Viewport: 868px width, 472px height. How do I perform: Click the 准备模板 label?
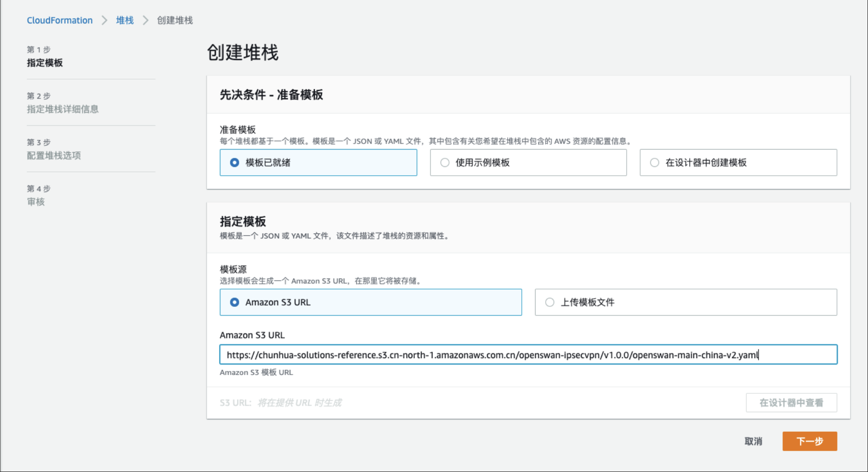(x=238, y=129)
